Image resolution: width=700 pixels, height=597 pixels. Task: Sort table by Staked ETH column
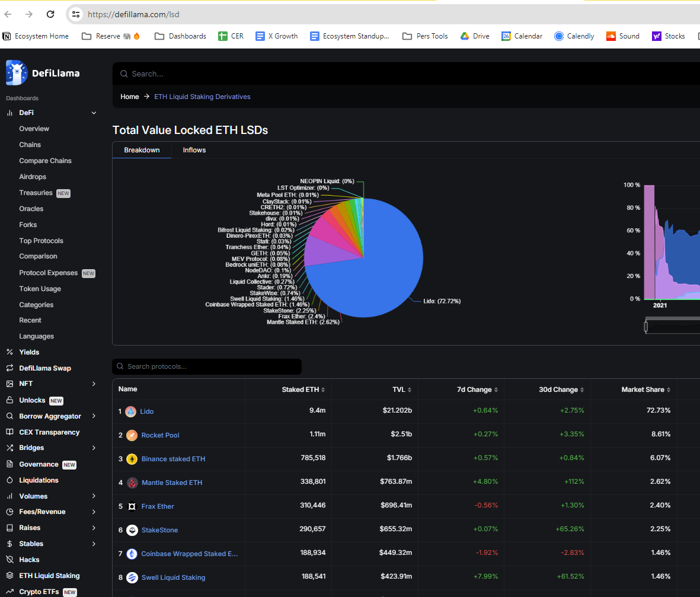pos(303,390)
